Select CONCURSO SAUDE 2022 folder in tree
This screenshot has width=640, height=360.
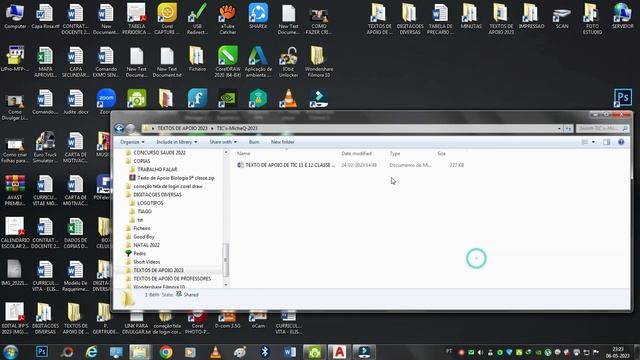tap(159, 153)
